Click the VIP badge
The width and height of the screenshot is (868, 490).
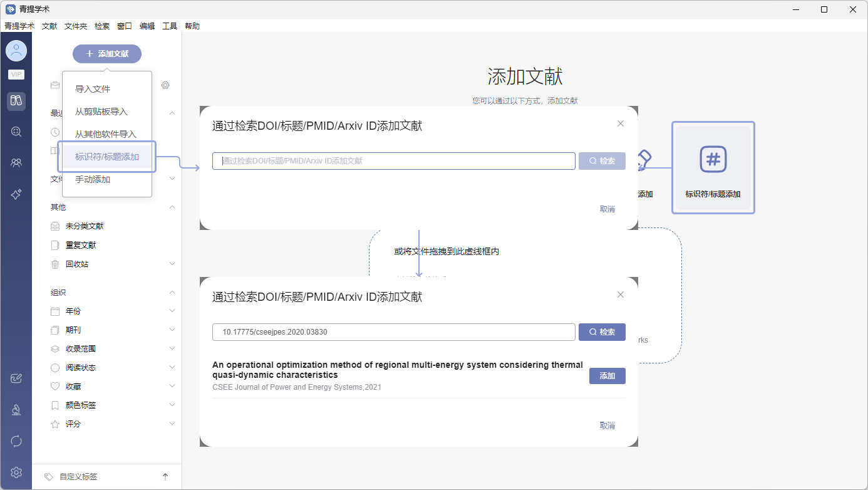[16, 74]
